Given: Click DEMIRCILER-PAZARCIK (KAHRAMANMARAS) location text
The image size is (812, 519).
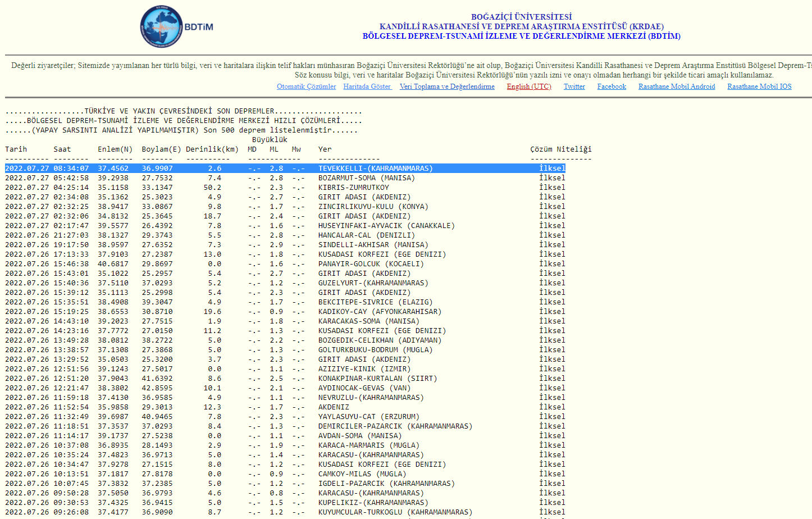Looking at the screenshot, I should [x=395, y=426].
